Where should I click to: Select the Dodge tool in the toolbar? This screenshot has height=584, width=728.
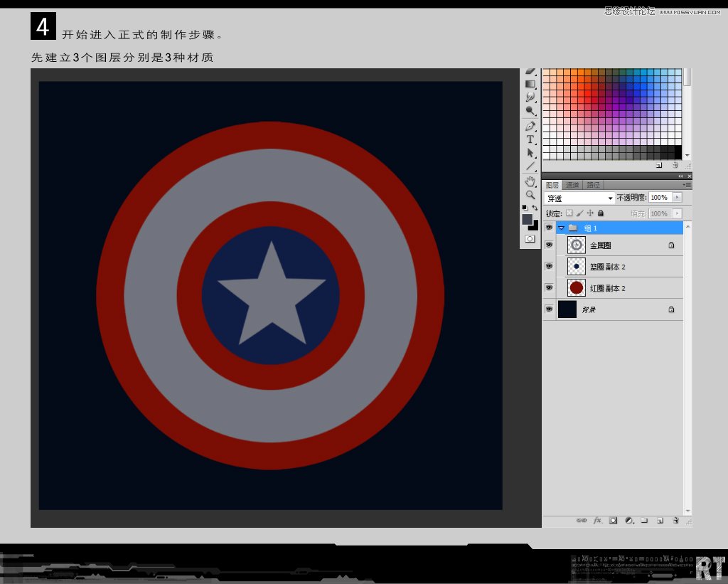pyautogui.click(x=530, y=110)
